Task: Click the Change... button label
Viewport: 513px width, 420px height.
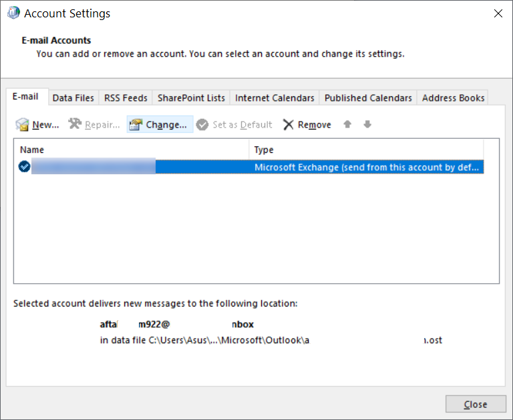Action: click(166, 125)
